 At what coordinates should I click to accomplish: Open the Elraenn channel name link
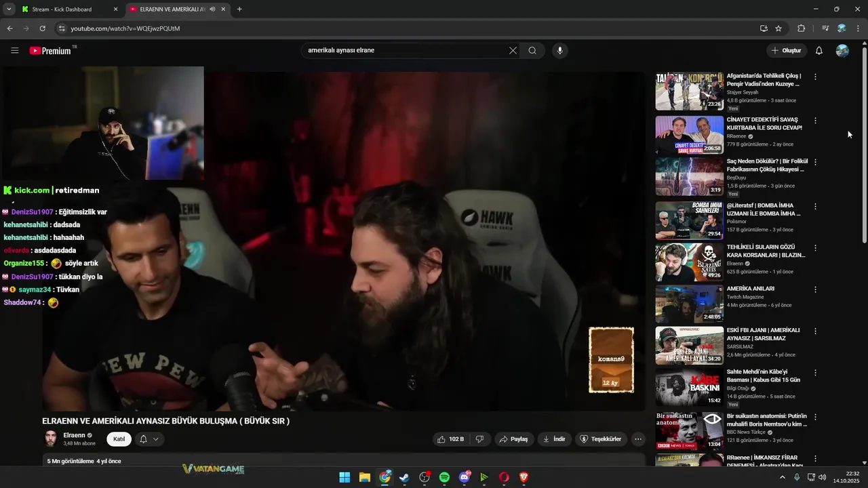pos(74,435)
